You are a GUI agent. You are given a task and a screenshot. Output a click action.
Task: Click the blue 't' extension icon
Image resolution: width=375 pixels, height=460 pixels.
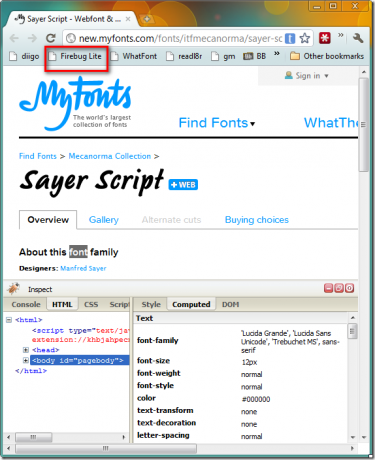click(x=290, y=39)
